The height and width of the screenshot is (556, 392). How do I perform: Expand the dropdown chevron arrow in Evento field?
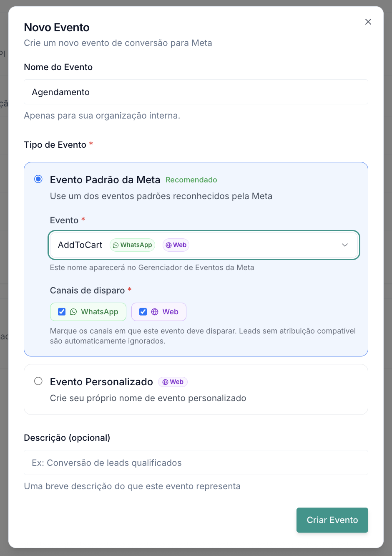click(x=345, y=245)
